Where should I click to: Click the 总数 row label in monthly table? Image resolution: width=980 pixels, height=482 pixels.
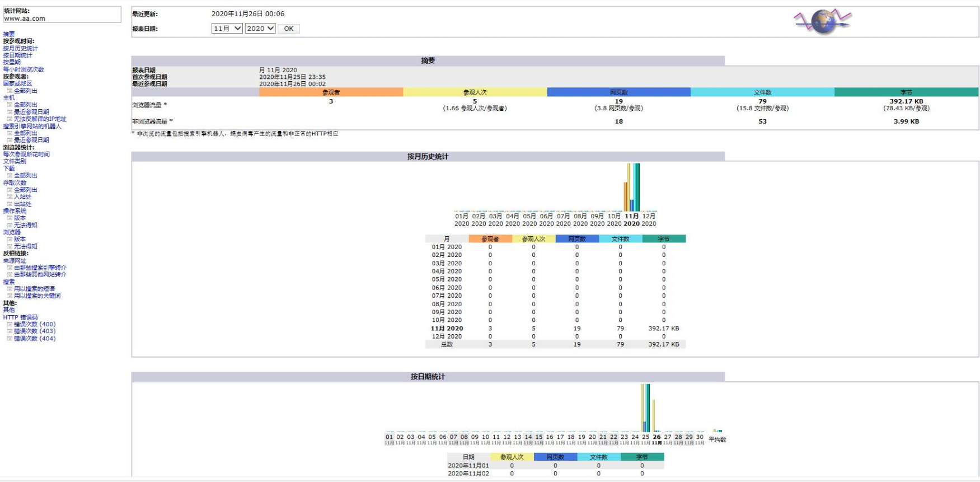click(447, 345)
